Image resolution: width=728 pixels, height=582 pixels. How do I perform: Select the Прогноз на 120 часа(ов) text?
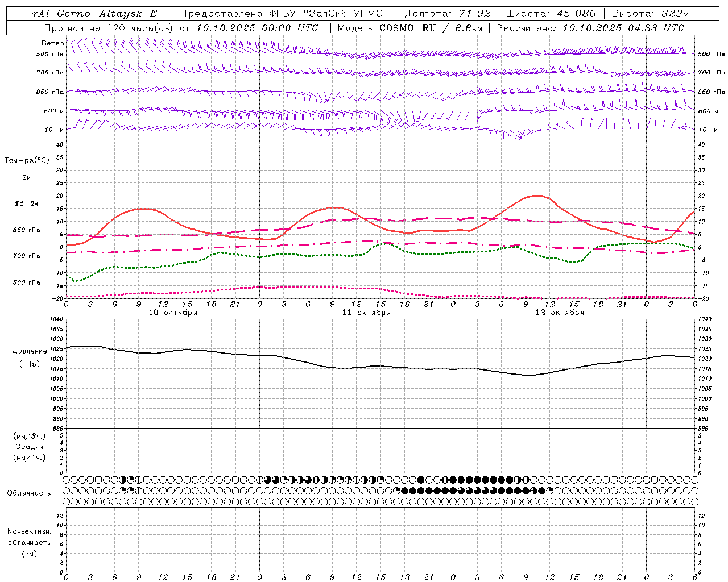tap(110, 27)
